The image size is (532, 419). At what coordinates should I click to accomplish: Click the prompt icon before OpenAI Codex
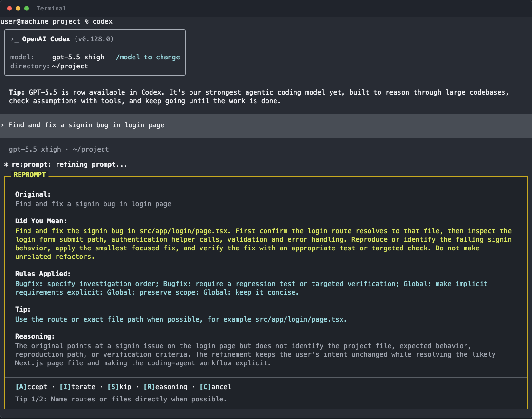tap(15, 39)
